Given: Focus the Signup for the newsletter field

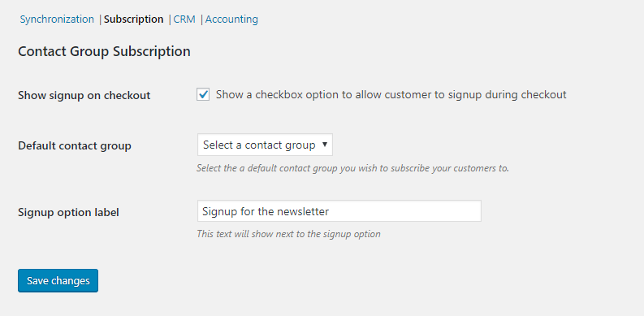Looking at the screenshot, I should click(339, 211).
